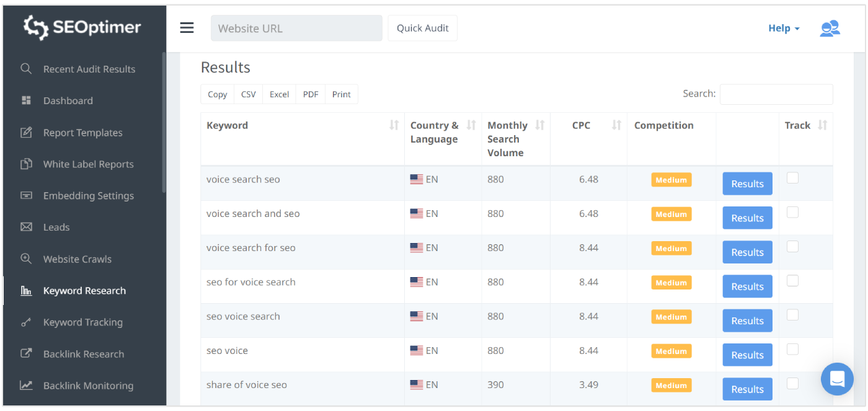View Results for seo for voice search
The image size is (868, 411).
(x=746, y=286)
